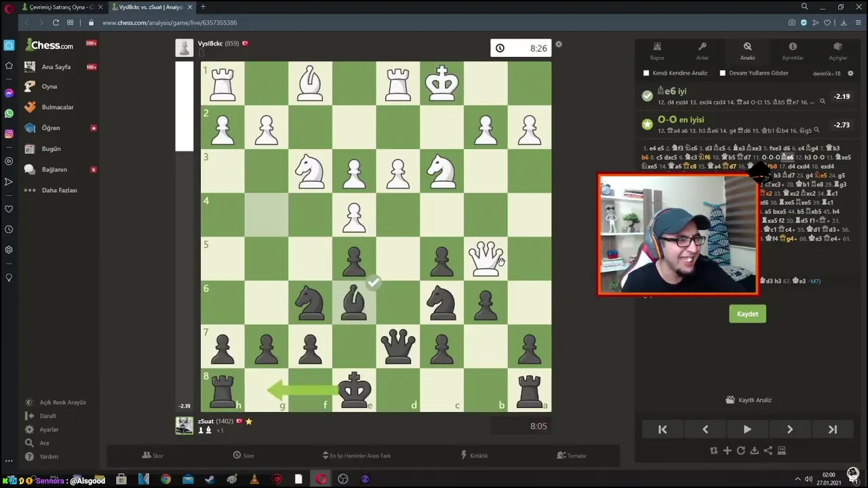Screen dimensions: 868x488
Task: Open Instagram in the Opera sidebar
Action: (x=9, y=134)
